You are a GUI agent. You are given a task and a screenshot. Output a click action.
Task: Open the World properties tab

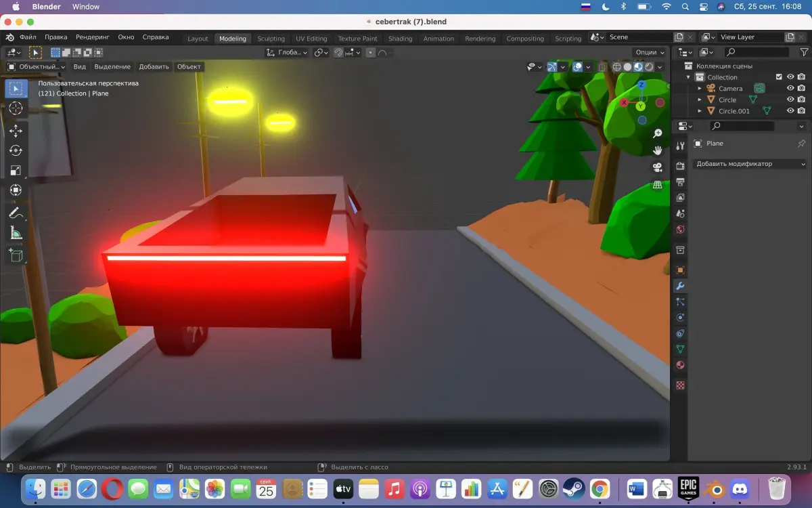pos(680,230)
